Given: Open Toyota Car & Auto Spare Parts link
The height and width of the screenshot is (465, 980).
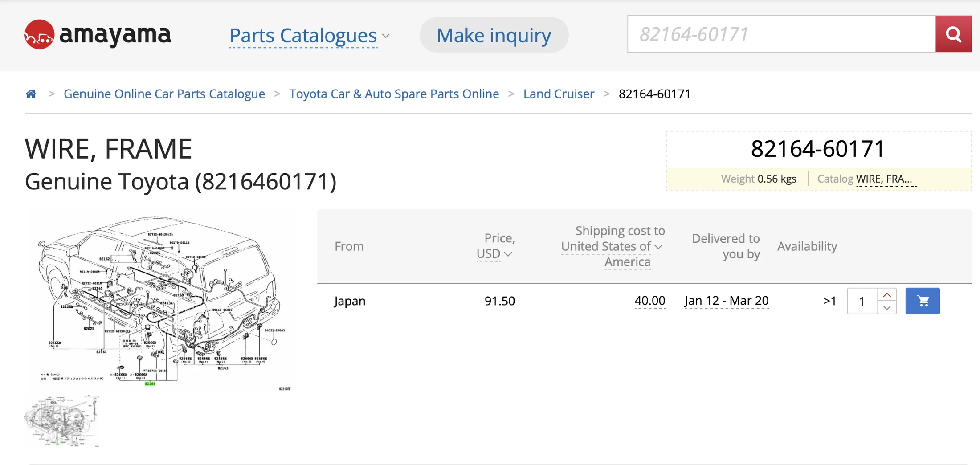Looking at the screenshot, I should [394, 94].
